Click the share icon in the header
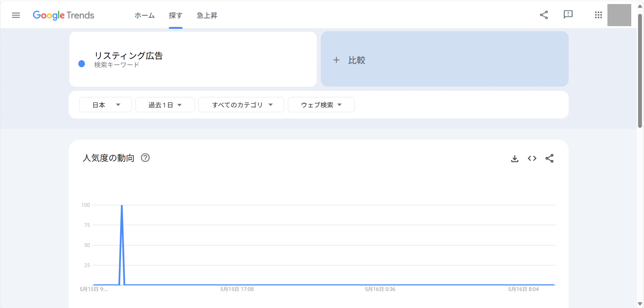Screen dimensions: 644x308 point(544,15)
